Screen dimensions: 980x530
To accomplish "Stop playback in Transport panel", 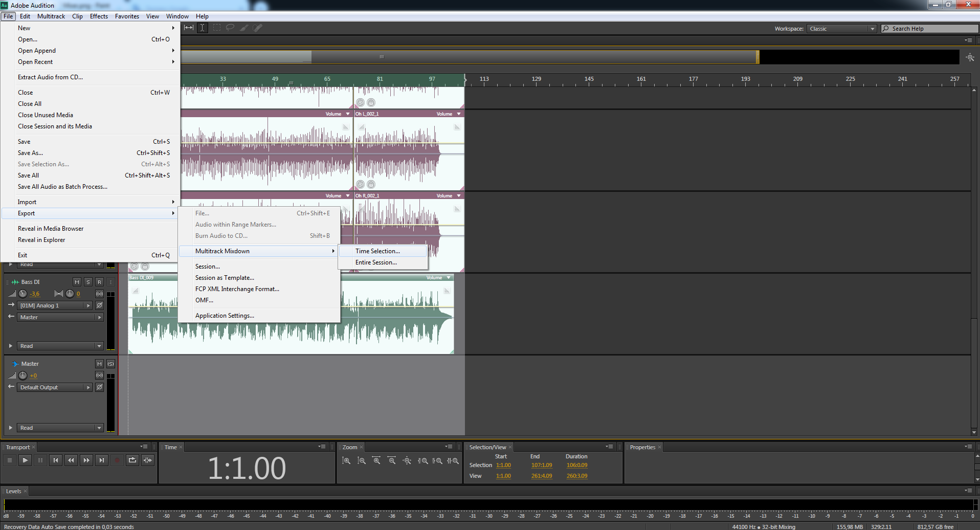I will pyautogui.click(x=10, y=460).
